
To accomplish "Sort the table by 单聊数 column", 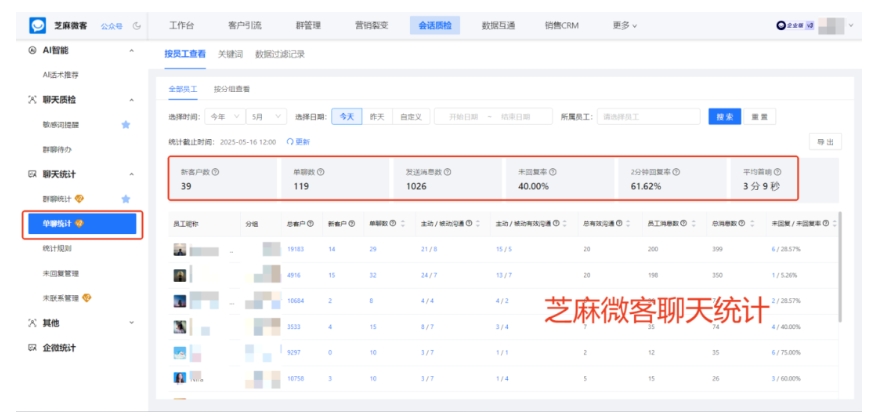I will tap(403, 224).
